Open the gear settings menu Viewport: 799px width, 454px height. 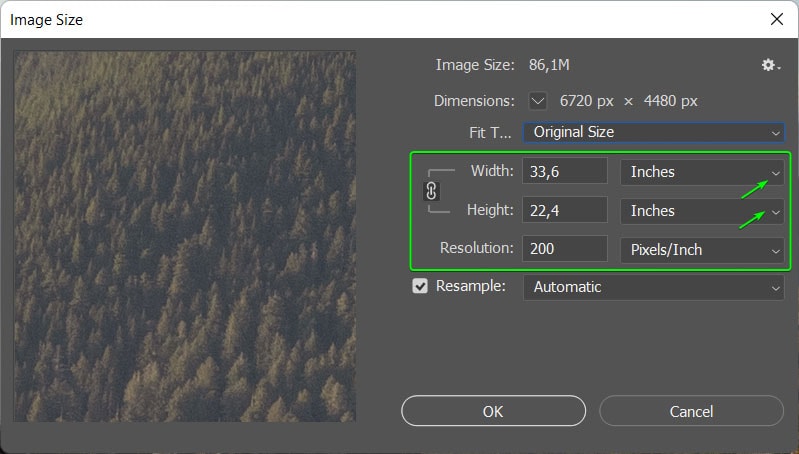[769, 65]
